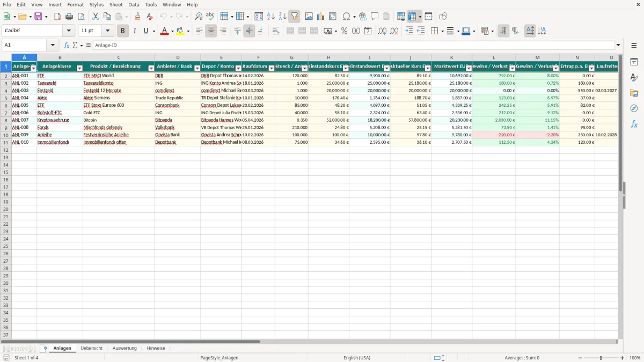
Task: Click the Insert Hyperlink globe icon
Action: pyautogui.click(x=363, y=17)
